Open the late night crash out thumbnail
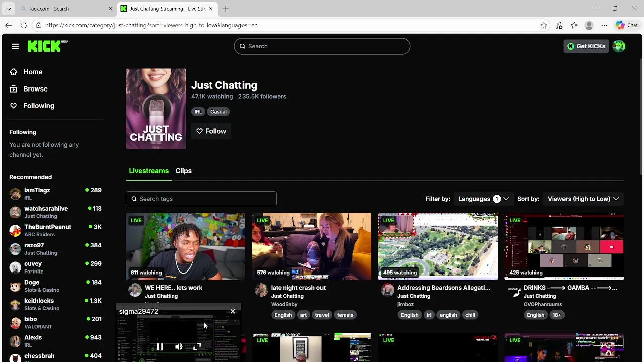Viewport: 644px width, 362px height. (x=311, y=246)
